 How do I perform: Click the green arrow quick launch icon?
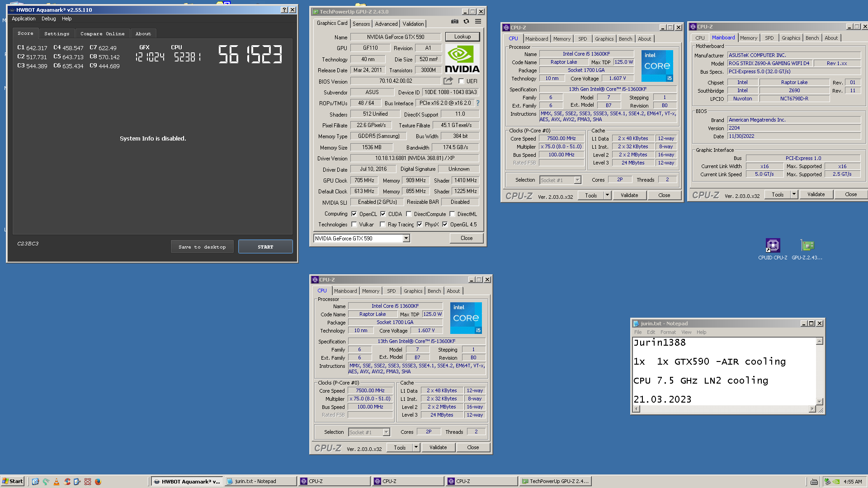(x=46, y=482)
